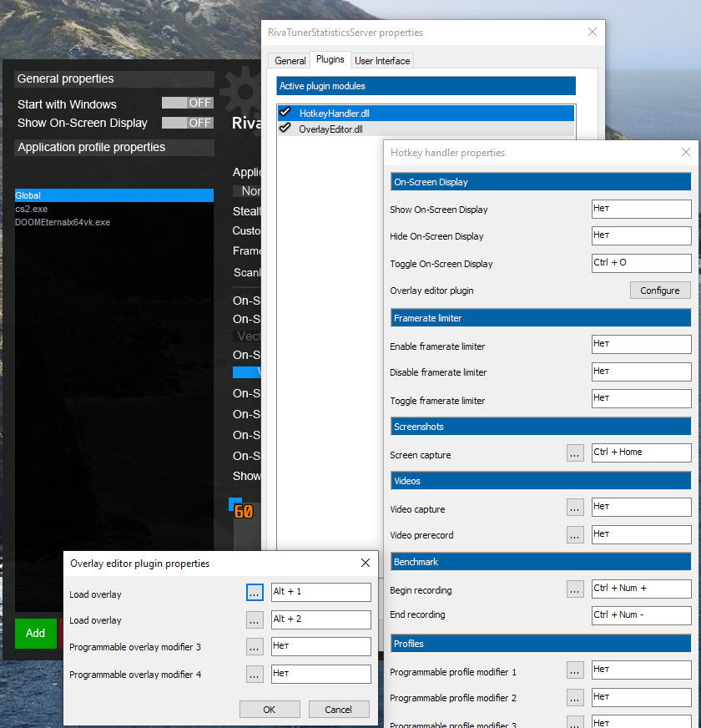Click the Begin recording hotkey field
Image resolution: width=701 pixels, height=728 pixels.
(641, 589)
